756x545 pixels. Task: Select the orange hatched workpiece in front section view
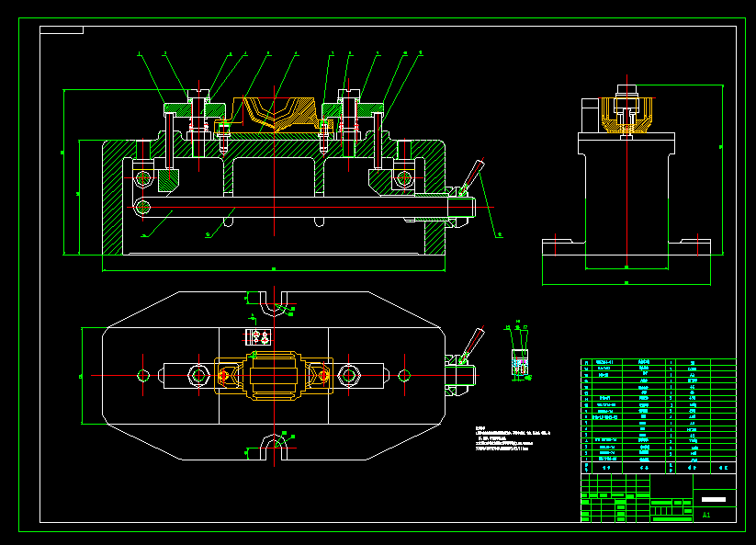coord(274,115)
